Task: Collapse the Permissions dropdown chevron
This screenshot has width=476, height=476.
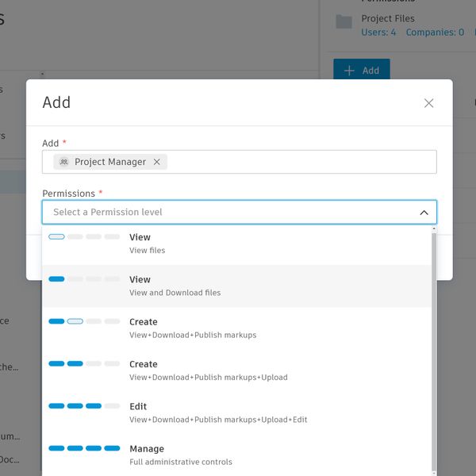Action: (424, 213)
